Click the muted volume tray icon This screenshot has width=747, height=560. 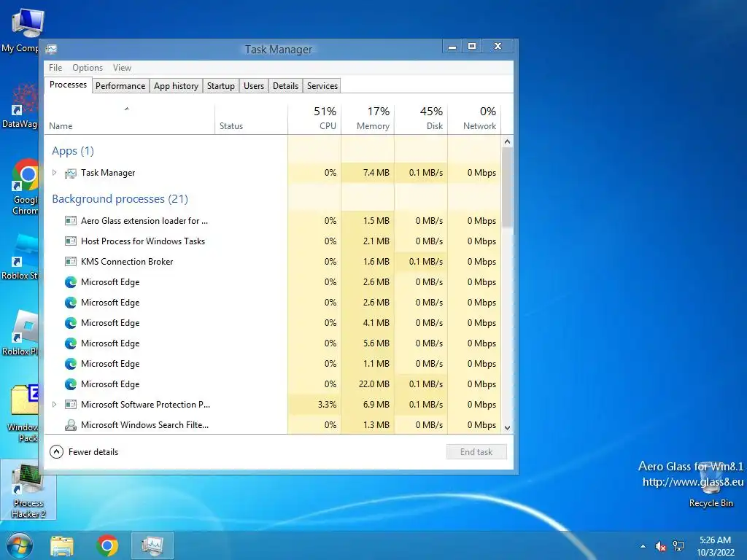pyautogui.click(x=660, y=546)
